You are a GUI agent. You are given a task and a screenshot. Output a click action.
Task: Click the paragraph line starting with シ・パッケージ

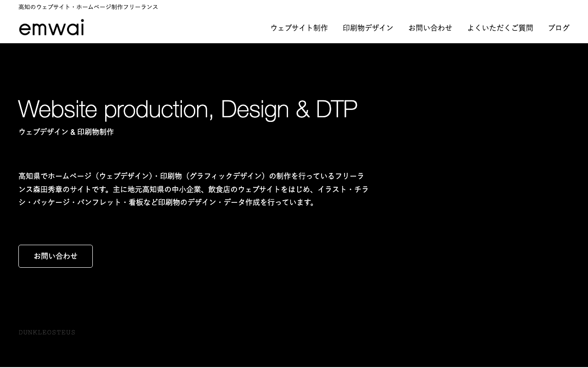[168, 202]
